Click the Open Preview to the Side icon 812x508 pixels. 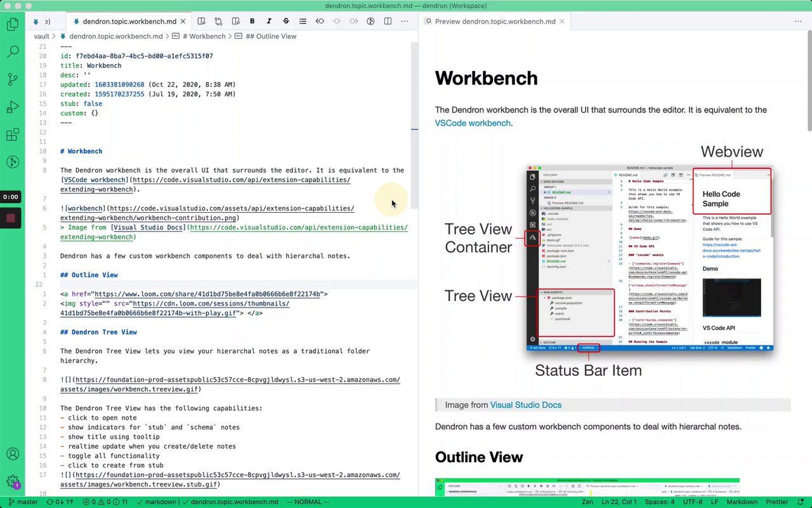click(x=202, y=21)
